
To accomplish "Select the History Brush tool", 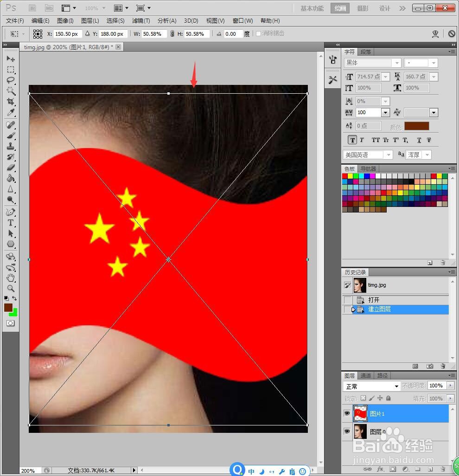I will coord(11,157).
